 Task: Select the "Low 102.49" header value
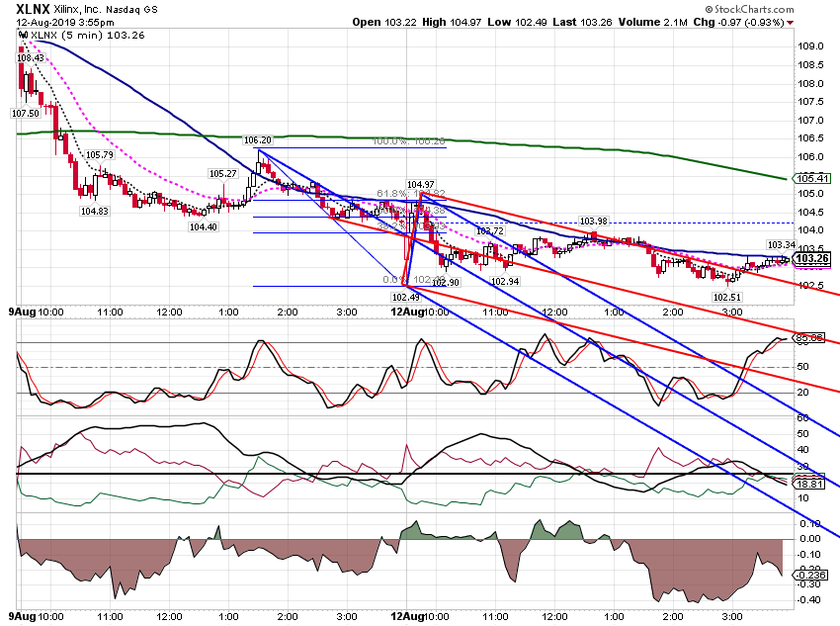coord(517,22)
